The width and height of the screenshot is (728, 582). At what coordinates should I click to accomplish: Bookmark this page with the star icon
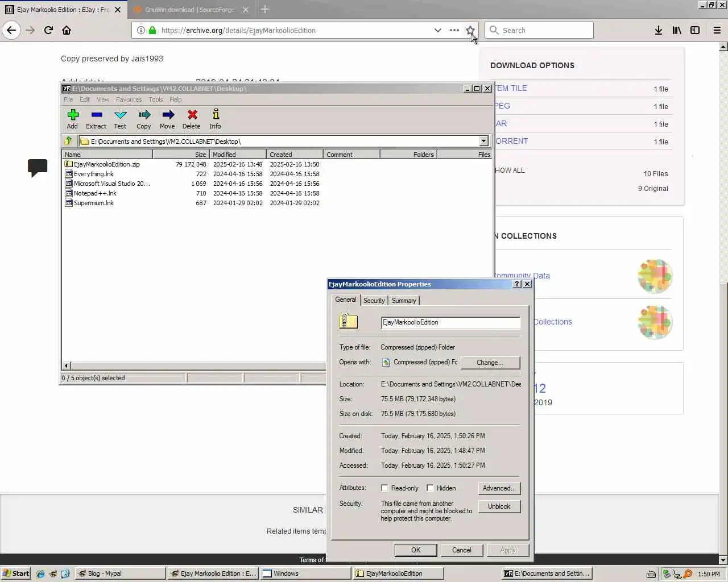click(x=470, y=30)
